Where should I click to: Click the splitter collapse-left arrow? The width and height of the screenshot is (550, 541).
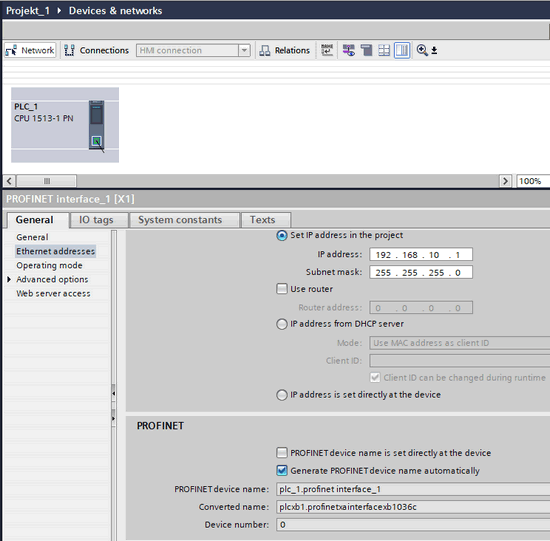pyautogui.click(x=113, y=394)
